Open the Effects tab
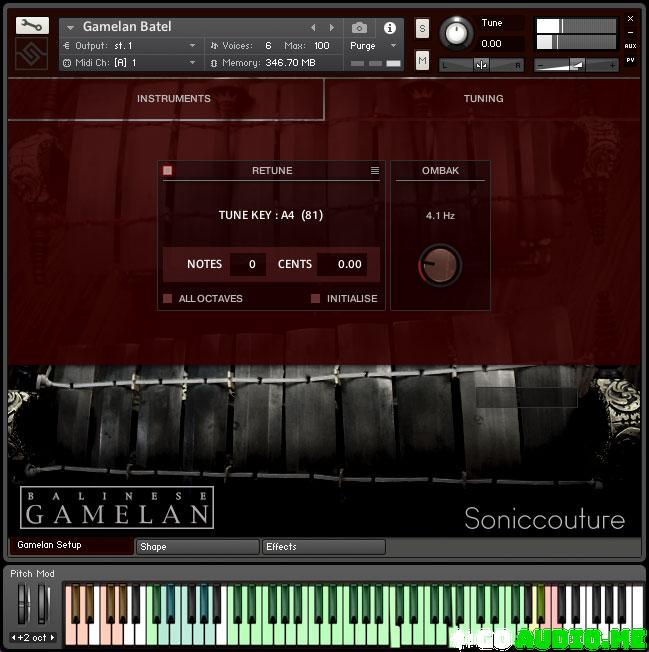Screen dimensions: 649x652 point(323,547)
